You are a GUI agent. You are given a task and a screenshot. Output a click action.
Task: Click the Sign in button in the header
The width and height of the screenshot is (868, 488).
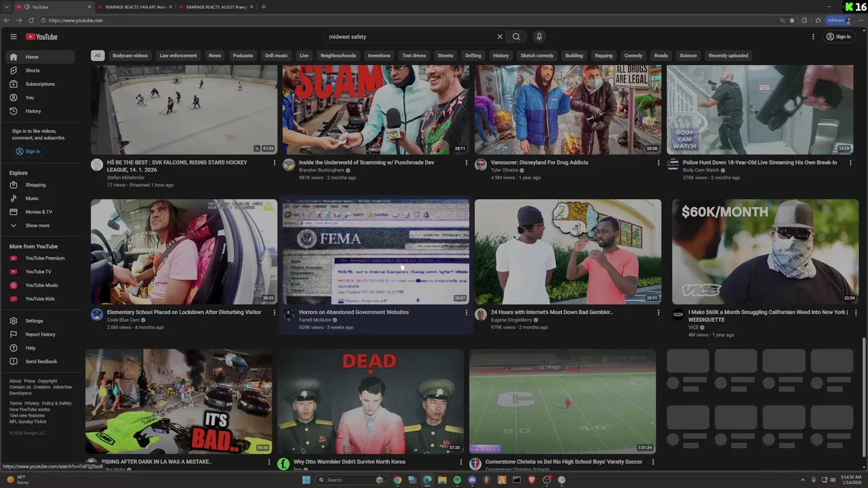pos(839,37)
